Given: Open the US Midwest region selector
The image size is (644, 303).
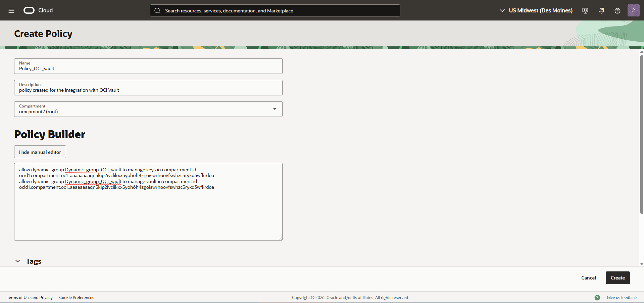Looking at the screenshot, I should tap(536, 11).
